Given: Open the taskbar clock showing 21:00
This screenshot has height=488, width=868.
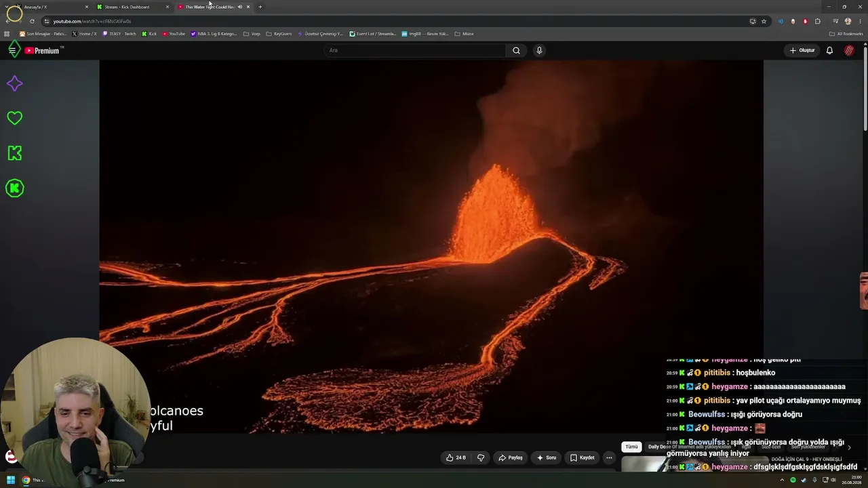Looking at the screenshot, I should (852, 480).
